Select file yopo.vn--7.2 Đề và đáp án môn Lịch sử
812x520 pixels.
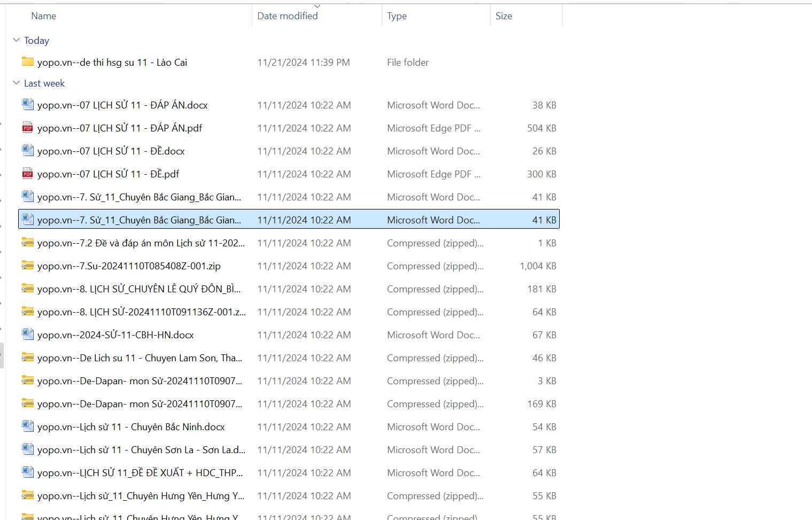coord(141,243)
